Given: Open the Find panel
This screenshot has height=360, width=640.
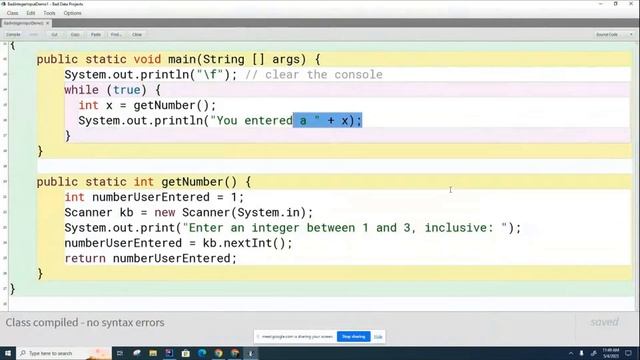Looking at the screenshot, I should point(116,35).
